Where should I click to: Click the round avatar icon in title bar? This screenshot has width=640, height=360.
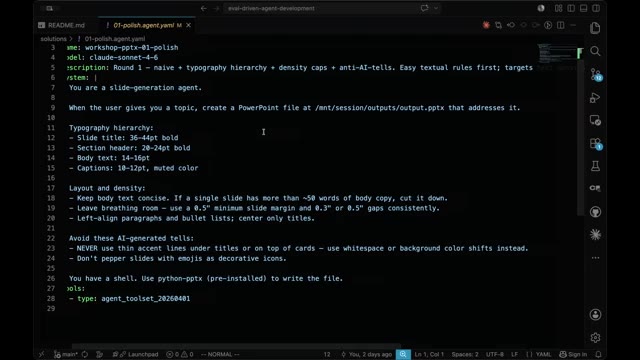[x=541, y=8]
